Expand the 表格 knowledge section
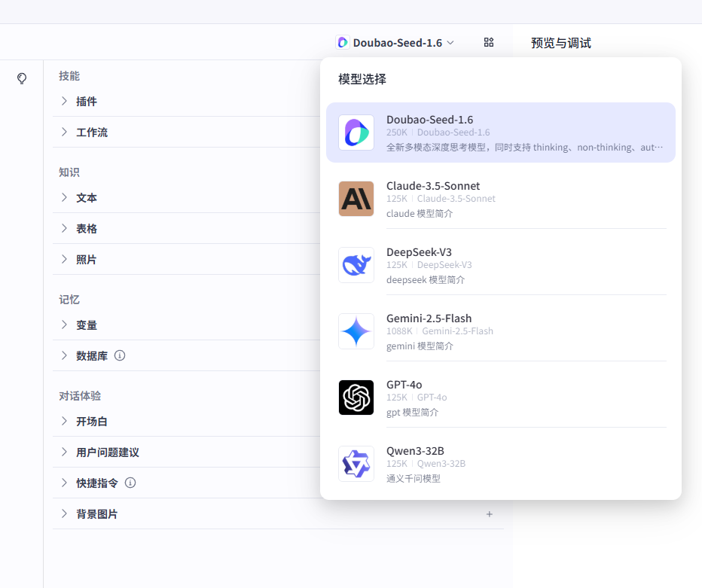Image resolution: width=702 pixels, height=588 pixels. click(64, 228)
